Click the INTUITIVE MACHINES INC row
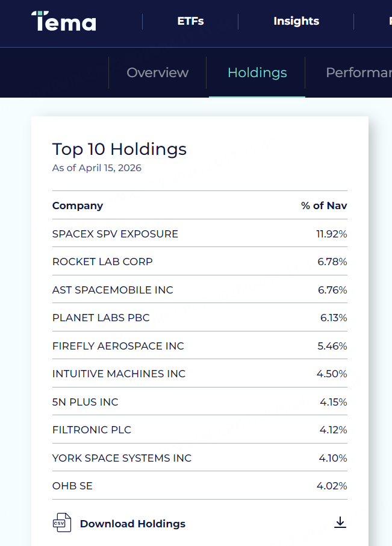Image resolution: width=392 pixels, height=546 pixels. [119, 374]
